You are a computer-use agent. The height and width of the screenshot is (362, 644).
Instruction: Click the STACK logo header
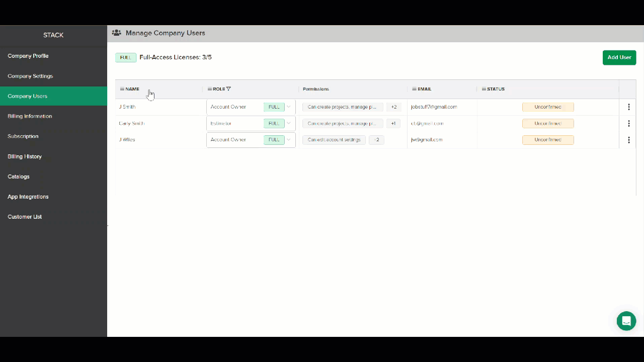pos(53,35)
